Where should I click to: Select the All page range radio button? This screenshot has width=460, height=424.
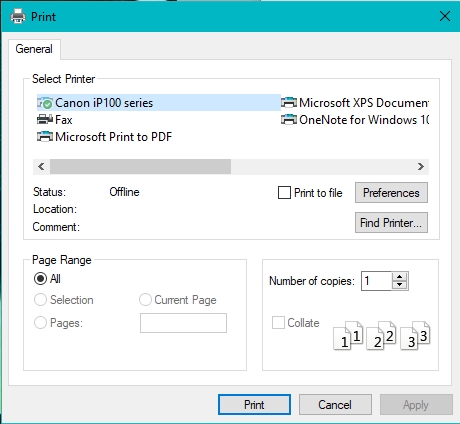[40, 279]
